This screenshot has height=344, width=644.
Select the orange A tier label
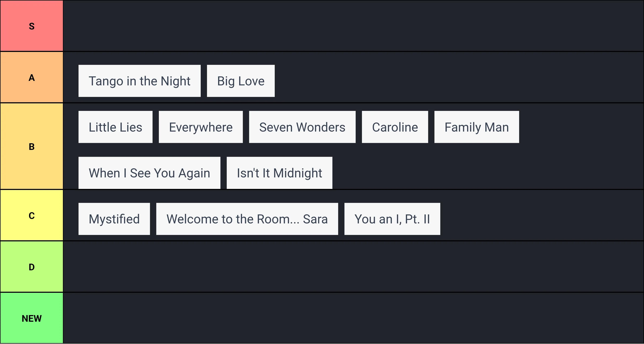click(31, 77)
